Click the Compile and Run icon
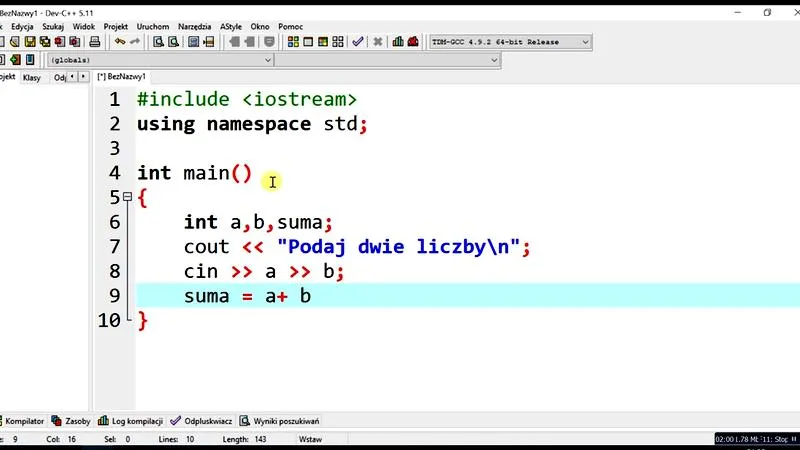Screen dimensions: 800x450 tap(323, 42)
